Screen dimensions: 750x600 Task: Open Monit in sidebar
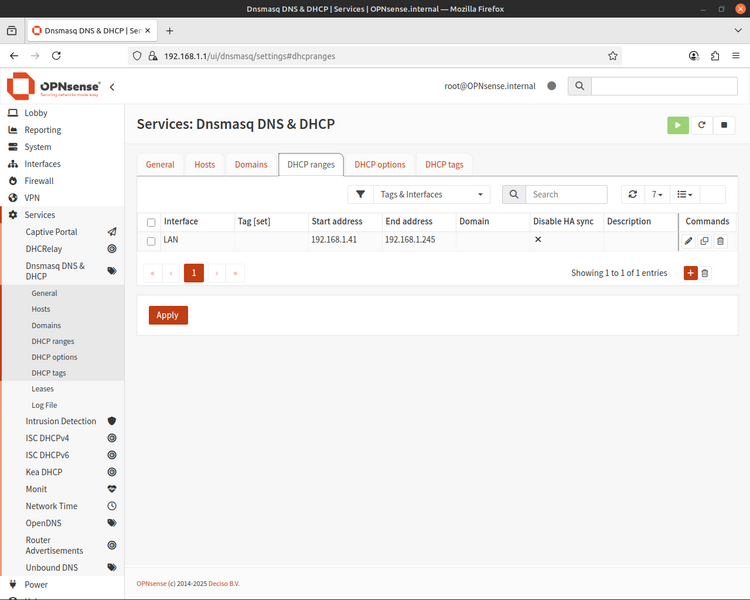point(36,489)
